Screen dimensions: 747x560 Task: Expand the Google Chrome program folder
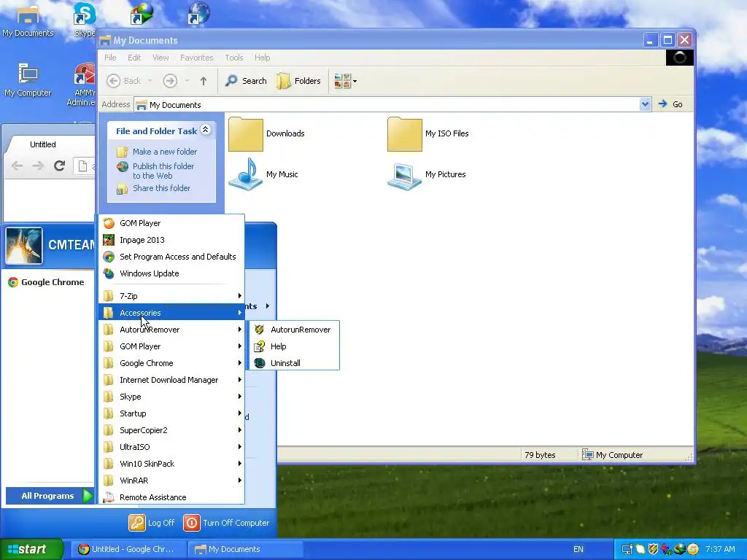click(x=171, y=363)
